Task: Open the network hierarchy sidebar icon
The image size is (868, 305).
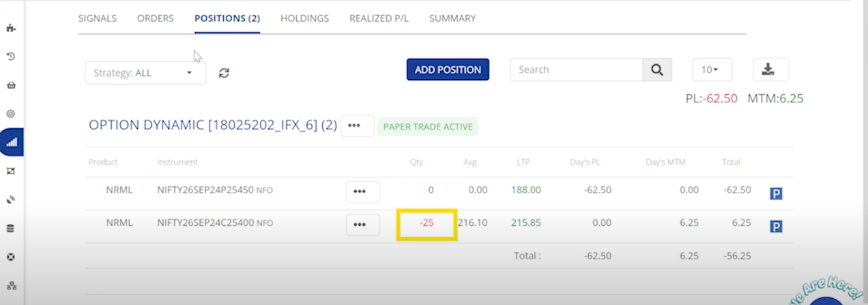Action: point(10,286)
